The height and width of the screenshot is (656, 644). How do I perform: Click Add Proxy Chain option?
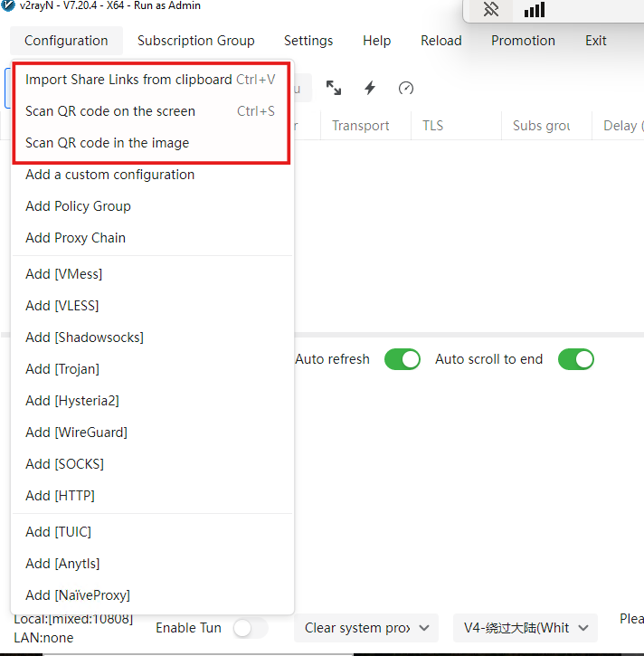pos(76,238)
